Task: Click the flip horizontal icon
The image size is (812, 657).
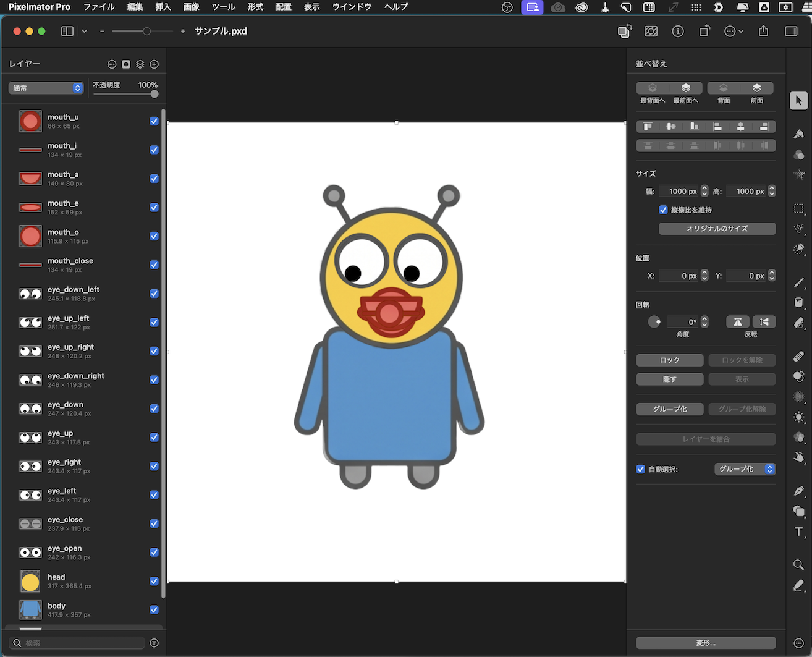Action: 737,322
